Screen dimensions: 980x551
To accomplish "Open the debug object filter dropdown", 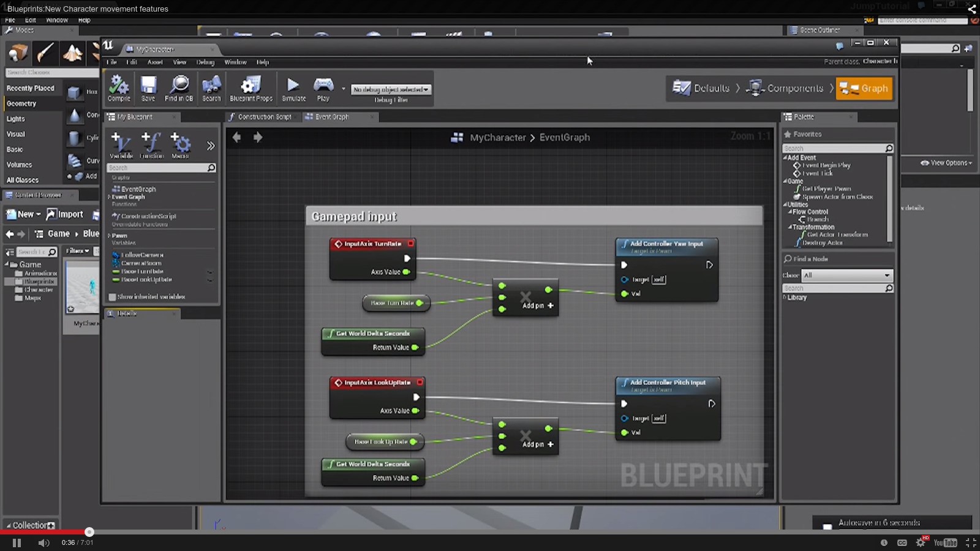I will 391,89.
